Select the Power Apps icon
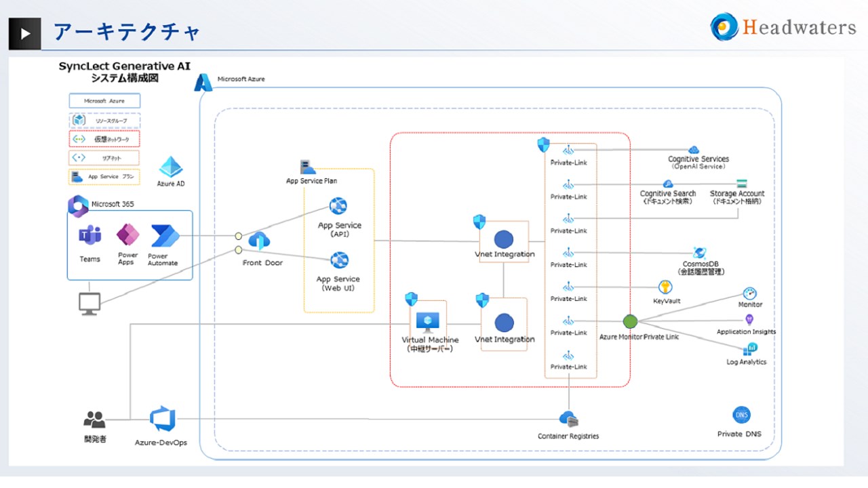Image resolution: width=868 pixels, height=488 pixels. 127,236
